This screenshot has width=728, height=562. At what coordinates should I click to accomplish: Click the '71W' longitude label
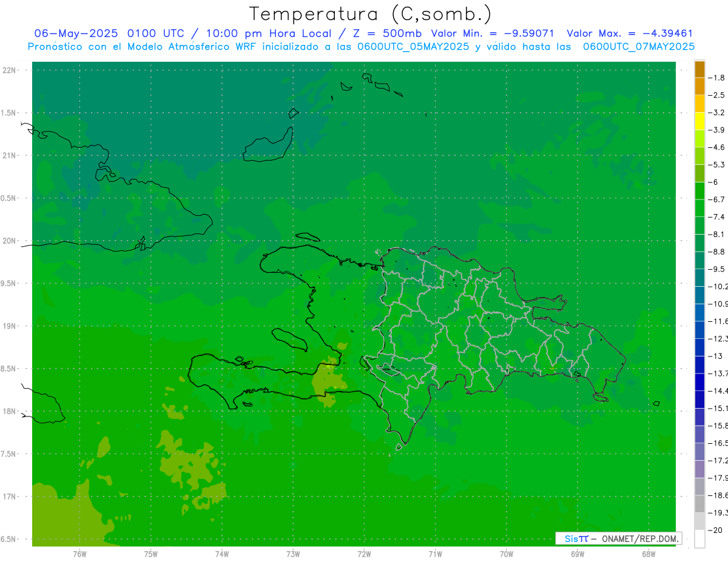[435, 554]
